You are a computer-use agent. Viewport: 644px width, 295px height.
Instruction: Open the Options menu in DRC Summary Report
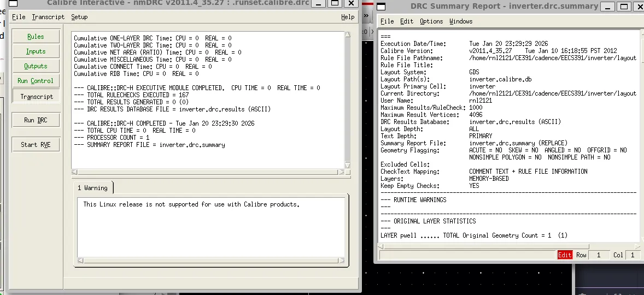(x=431, y=21)
